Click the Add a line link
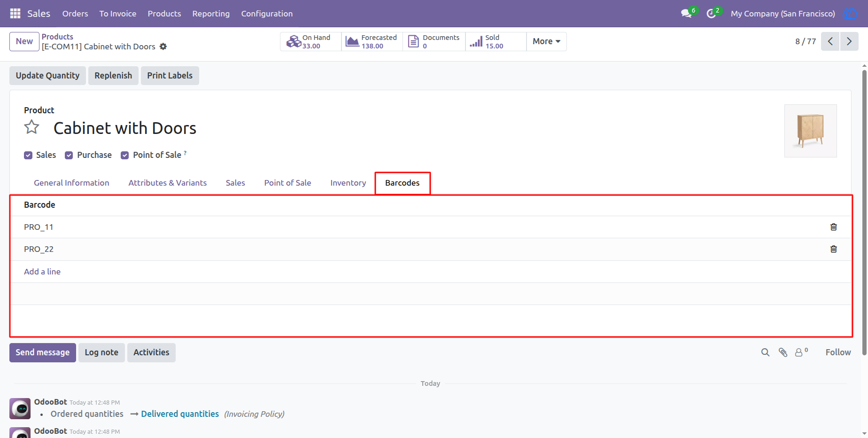Viewport: 868px width, 438px height. [x=42, y=272]
